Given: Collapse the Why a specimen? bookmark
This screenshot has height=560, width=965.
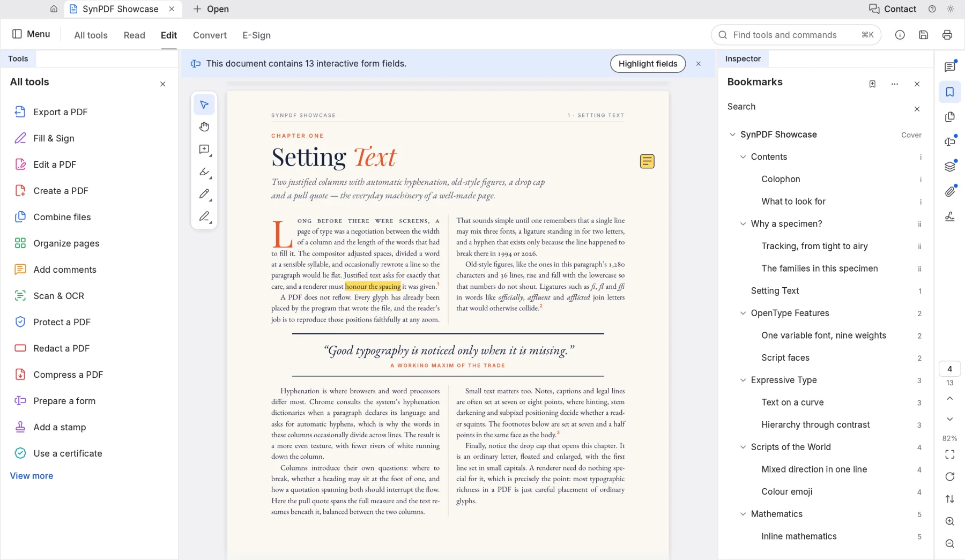Looking at the screenshot, I should click(x=743, y=224).
